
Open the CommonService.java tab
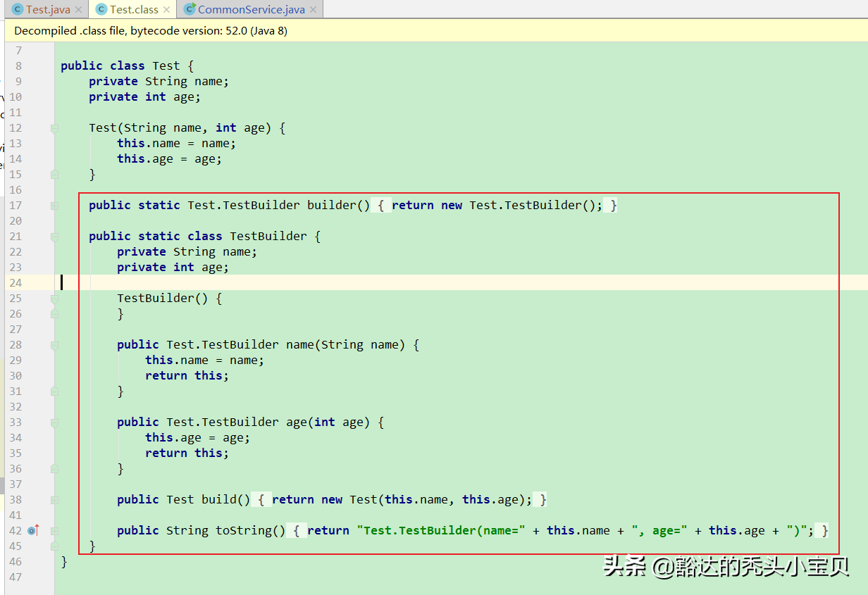pyautogui.click(x=252, y=10)
